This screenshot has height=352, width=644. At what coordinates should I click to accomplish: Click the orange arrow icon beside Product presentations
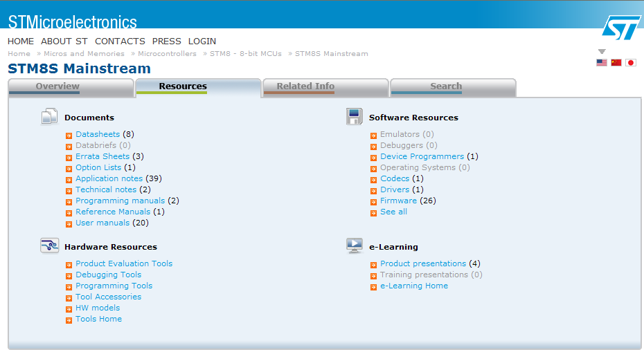click(373, 265)
